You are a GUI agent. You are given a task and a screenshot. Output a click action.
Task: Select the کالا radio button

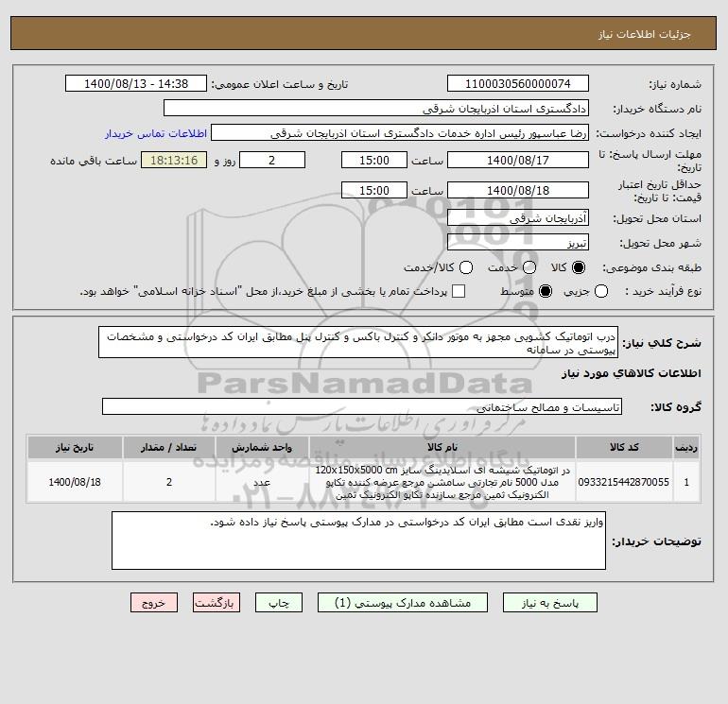click(579, 267)
